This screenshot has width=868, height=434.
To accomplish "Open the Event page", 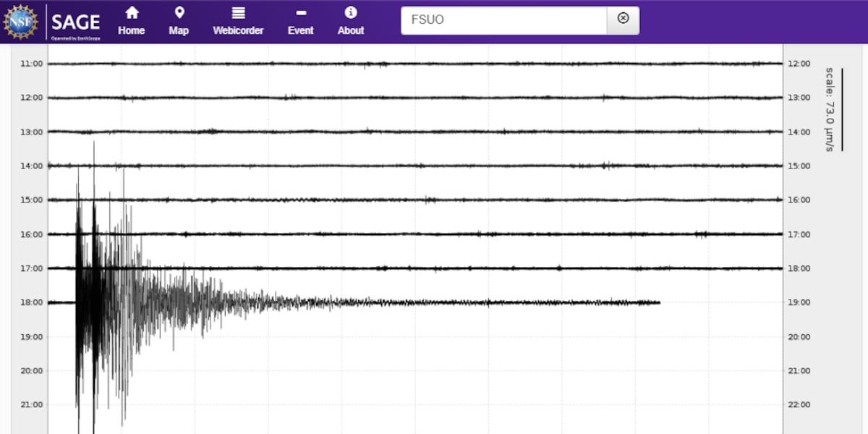I will coord(300,22).
